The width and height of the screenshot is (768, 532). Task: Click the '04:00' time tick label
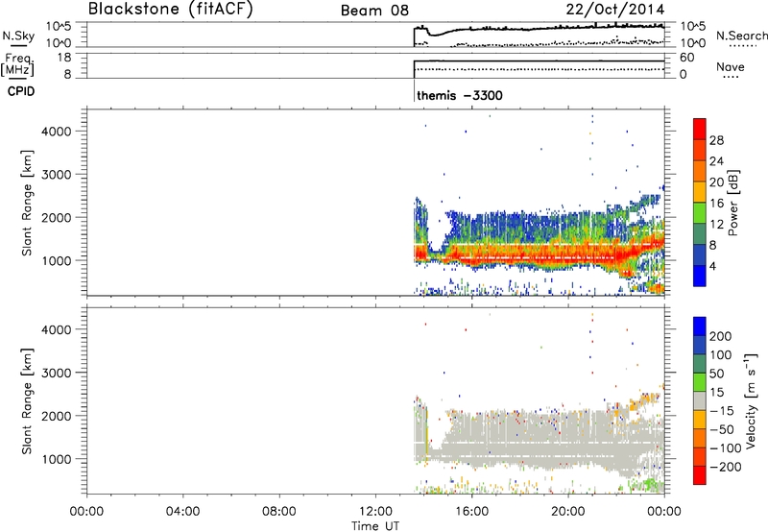[x=182, y=512]
